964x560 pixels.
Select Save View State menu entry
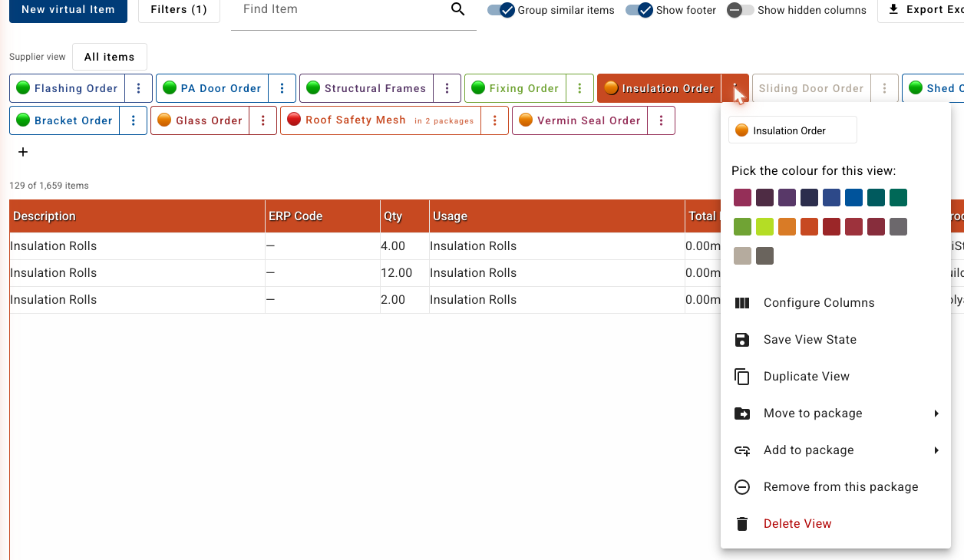pyautogui.click(x=836, y=340)
